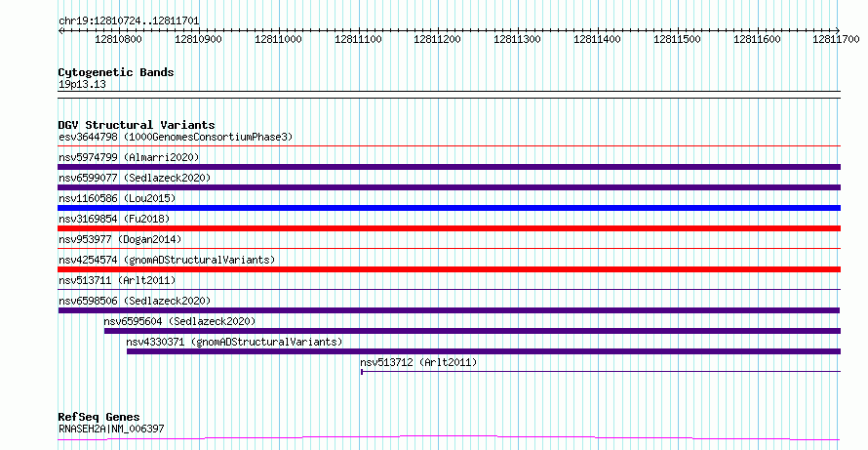868x450 pixels.
Task: Click the purple nsv6599077 variant bar
Action: coord(449,187)
